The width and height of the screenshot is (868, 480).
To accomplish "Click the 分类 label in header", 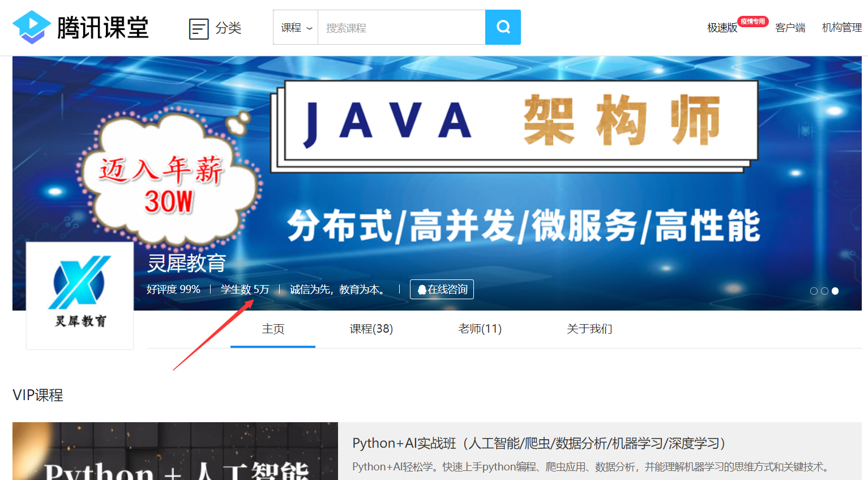I will coord(228,28).
